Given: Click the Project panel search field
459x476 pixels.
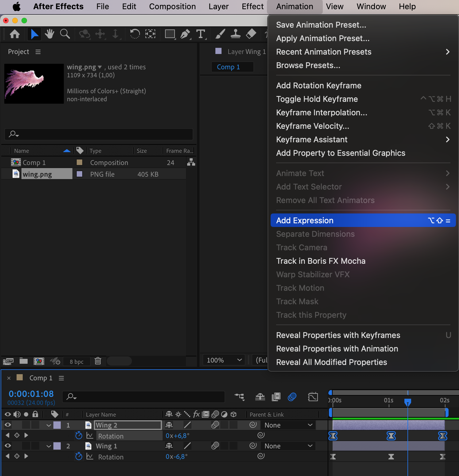Looking at the screenshot, I should tap(98, 134).
